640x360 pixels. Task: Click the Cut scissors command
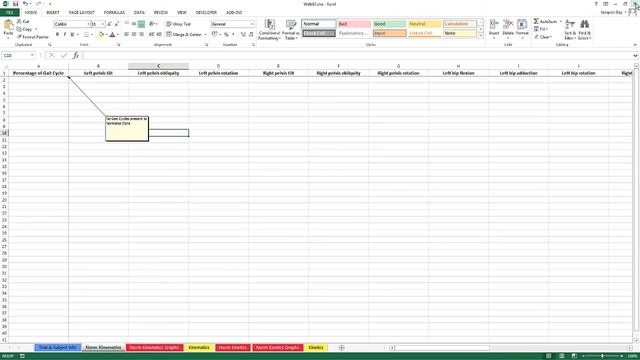[x=23, y=21]
